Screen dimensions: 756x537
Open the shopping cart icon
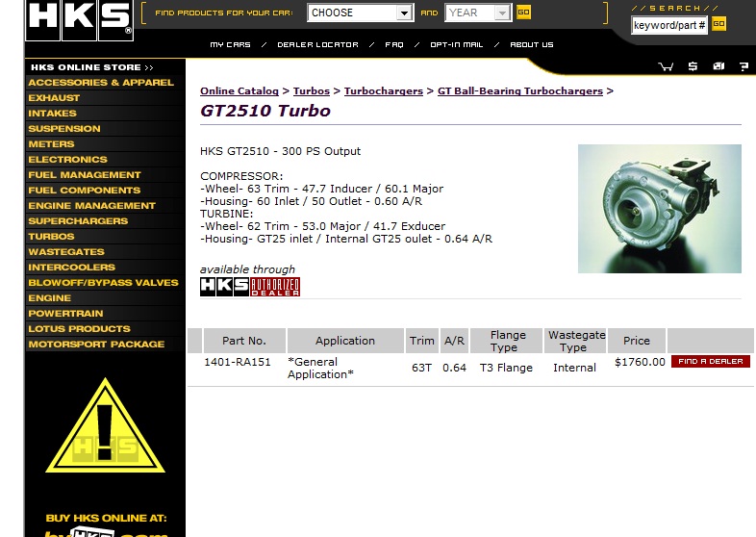coord(666,66)
